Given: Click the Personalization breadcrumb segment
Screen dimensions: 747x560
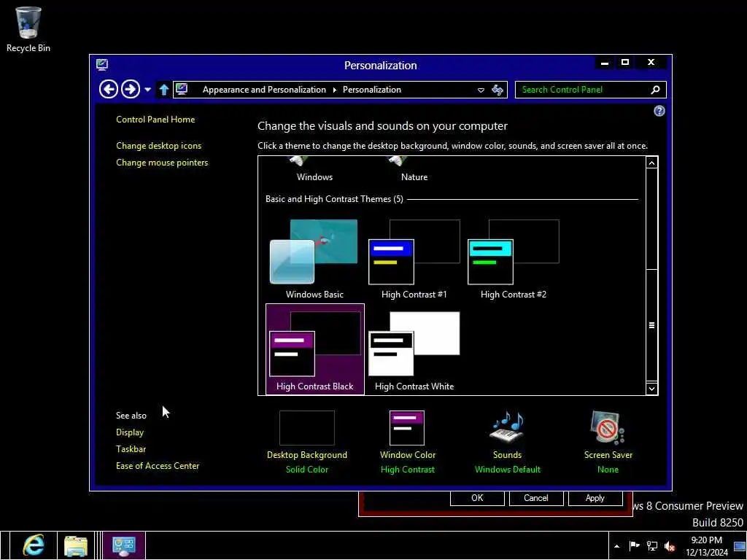Looking at the screenshot, I should tap(371, 90).
